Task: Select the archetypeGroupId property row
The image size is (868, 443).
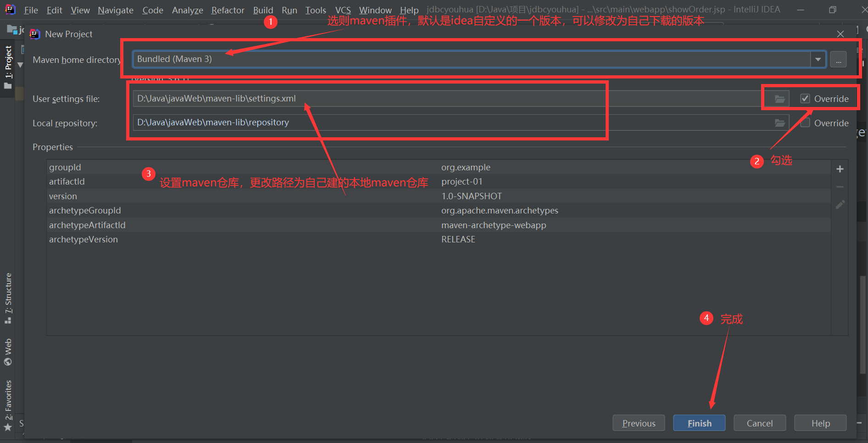Action: [439, 210]
